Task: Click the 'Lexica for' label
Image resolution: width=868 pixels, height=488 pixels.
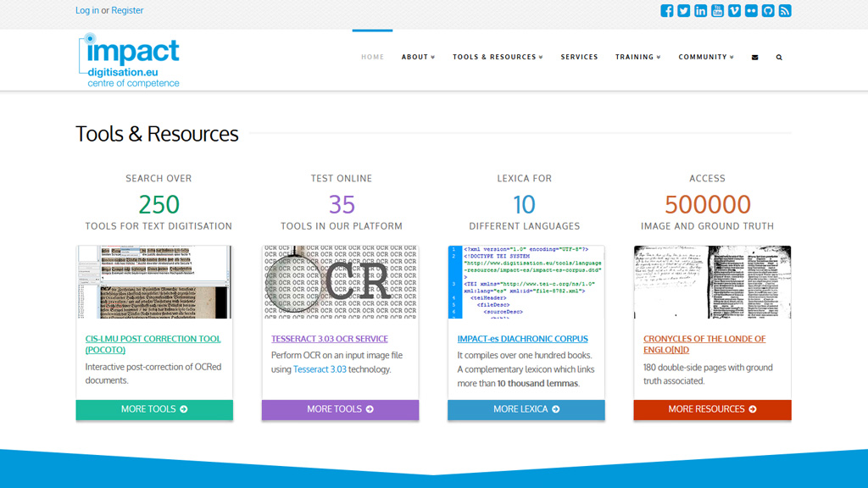Action: (x=524, y=178)
